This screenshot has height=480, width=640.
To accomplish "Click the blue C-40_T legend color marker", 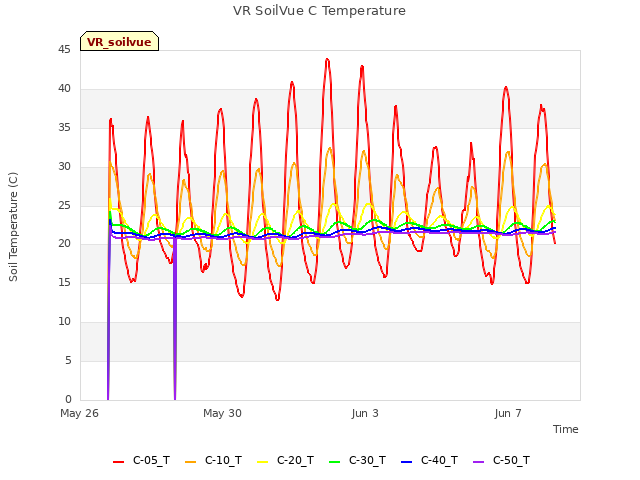I will [x=407, y=462].
